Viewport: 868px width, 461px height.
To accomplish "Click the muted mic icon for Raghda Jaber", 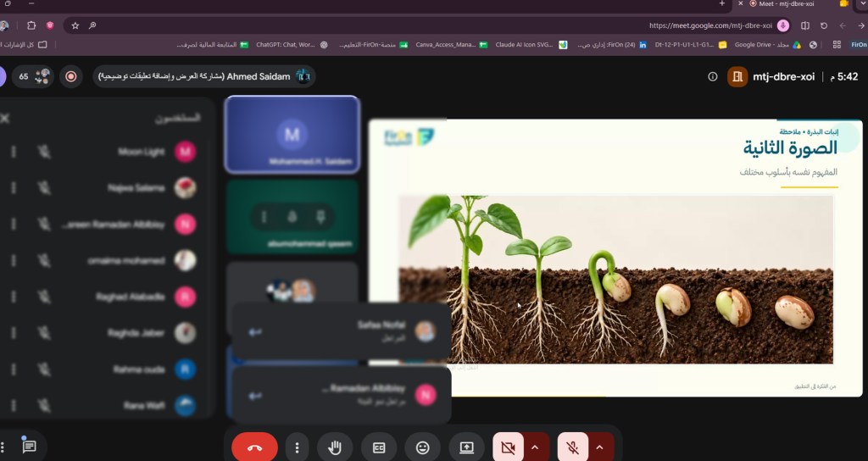I will 44,333.
